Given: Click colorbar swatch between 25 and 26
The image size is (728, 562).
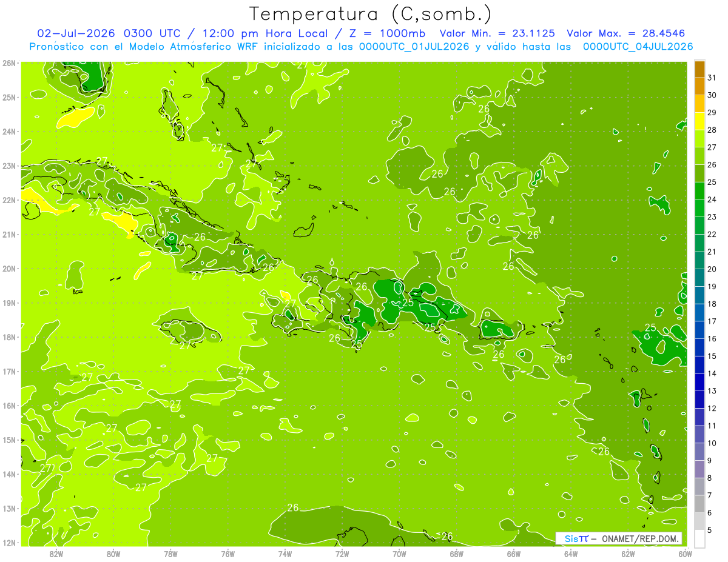Looking at the screenshot, I should (x=699, y=173).
